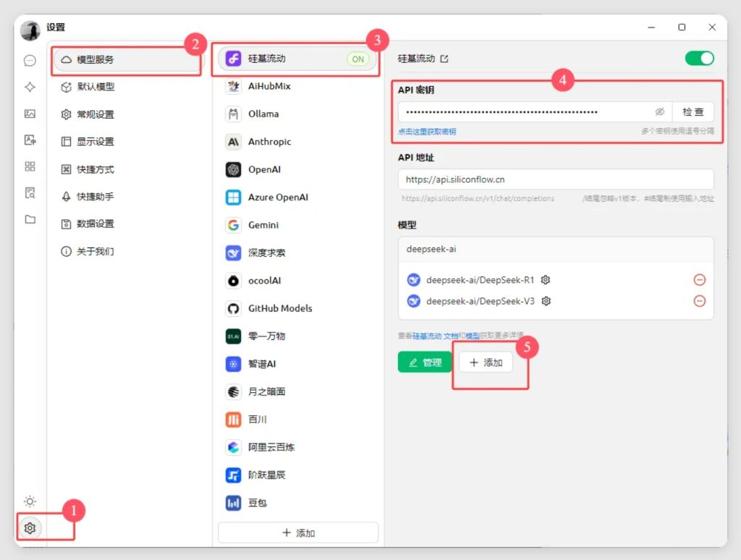
Task: Select 快捷方式 settings
Action: click(127, 169)
